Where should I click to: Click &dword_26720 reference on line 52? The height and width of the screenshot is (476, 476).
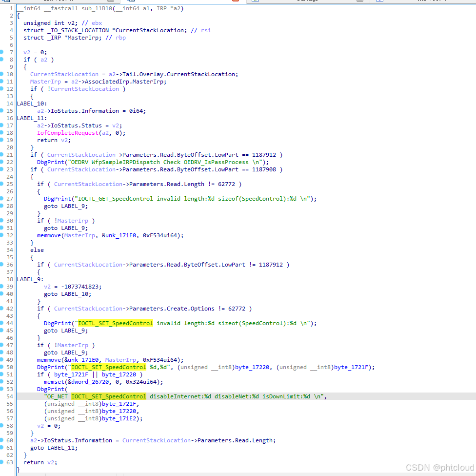click(x=88, y=382)
